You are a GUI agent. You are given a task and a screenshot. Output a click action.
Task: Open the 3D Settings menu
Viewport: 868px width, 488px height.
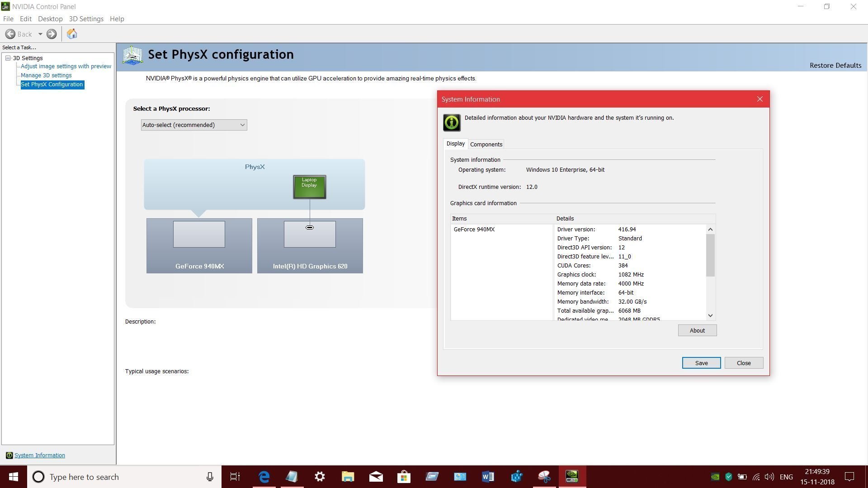pos(86,19)
